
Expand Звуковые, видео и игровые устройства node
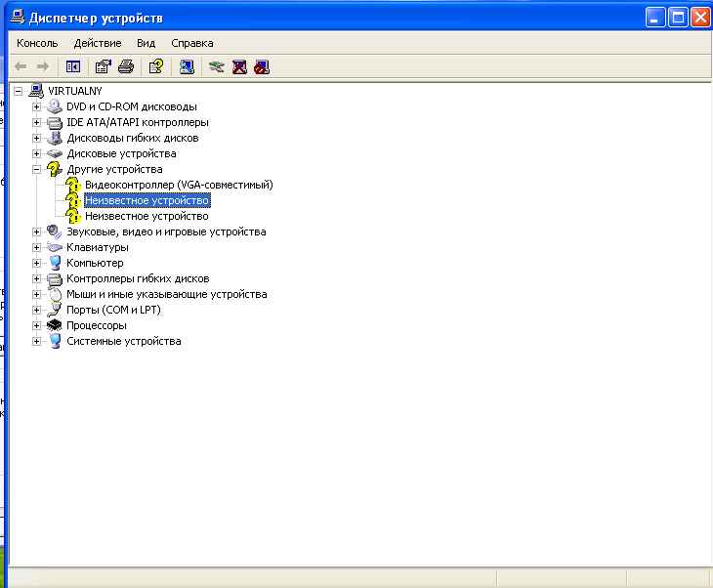pos(36,231)
